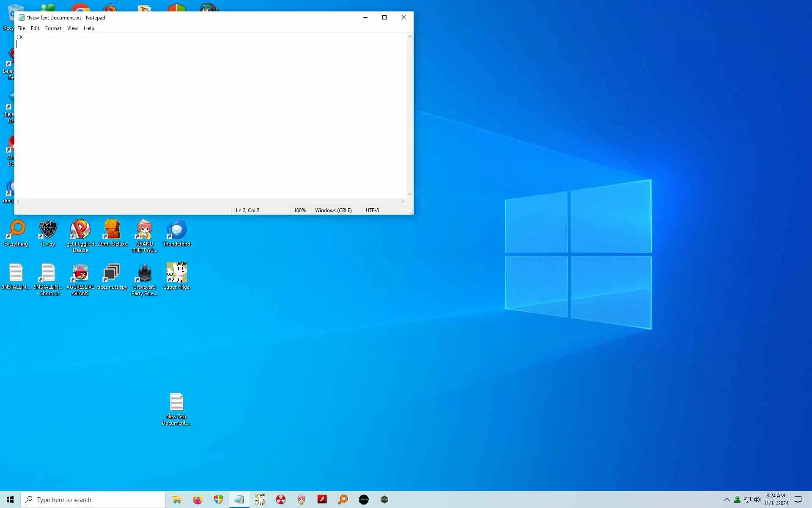The width and height of the screenshot is (812, 508).
Task: Open the Format menu
Action: (x=53, y=28)
